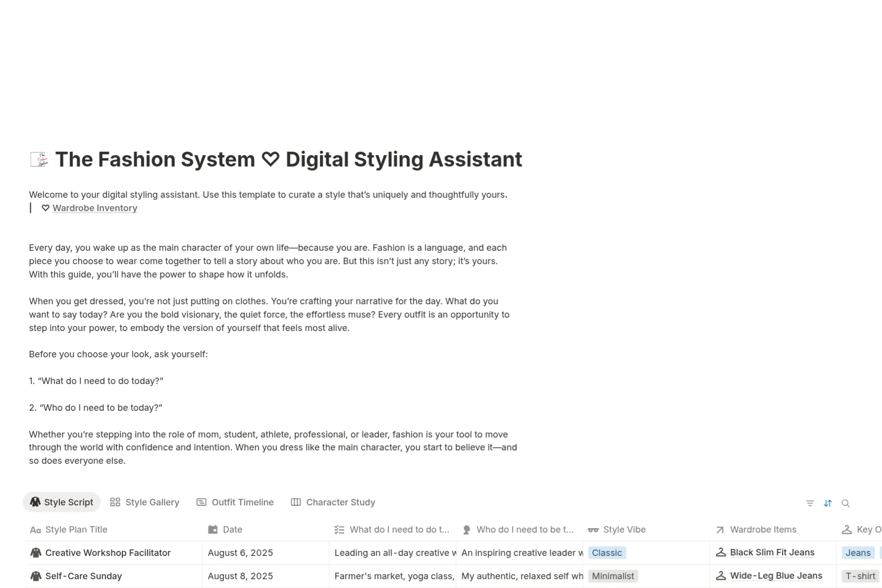Select the Character Study tab
882x588 pixels.
[333, 502]
